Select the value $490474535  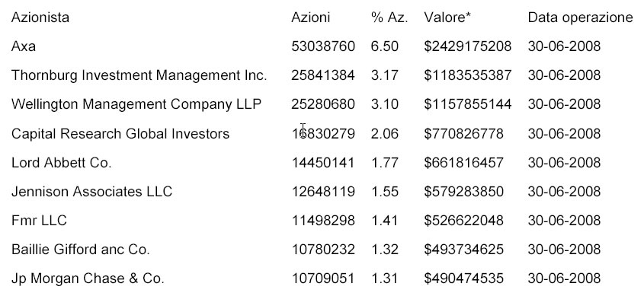tap(463, 278)
